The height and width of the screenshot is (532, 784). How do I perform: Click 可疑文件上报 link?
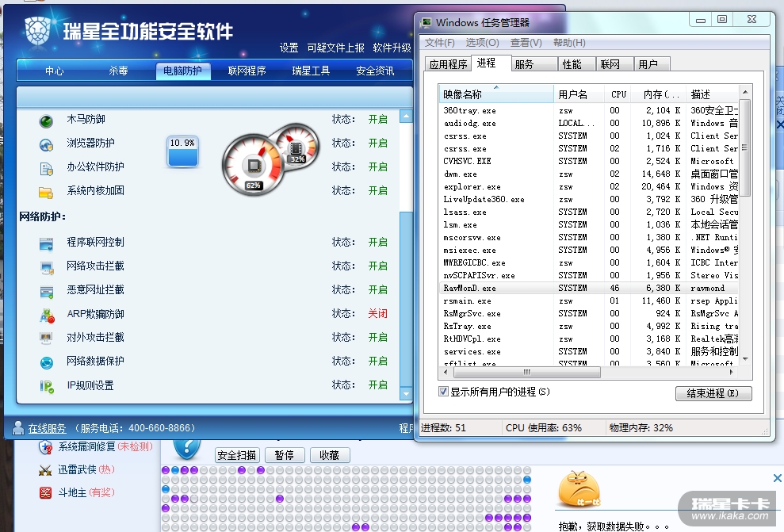[x=335, y=48]
